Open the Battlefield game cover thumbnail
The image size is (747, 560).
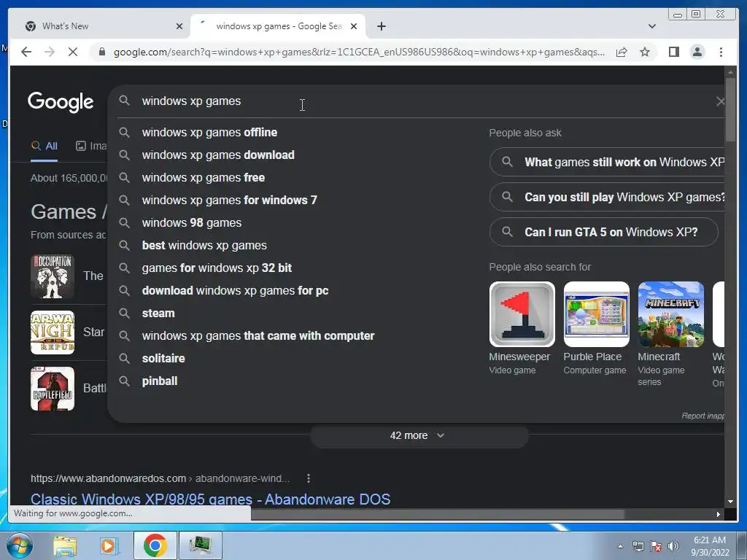click(53, 389)
